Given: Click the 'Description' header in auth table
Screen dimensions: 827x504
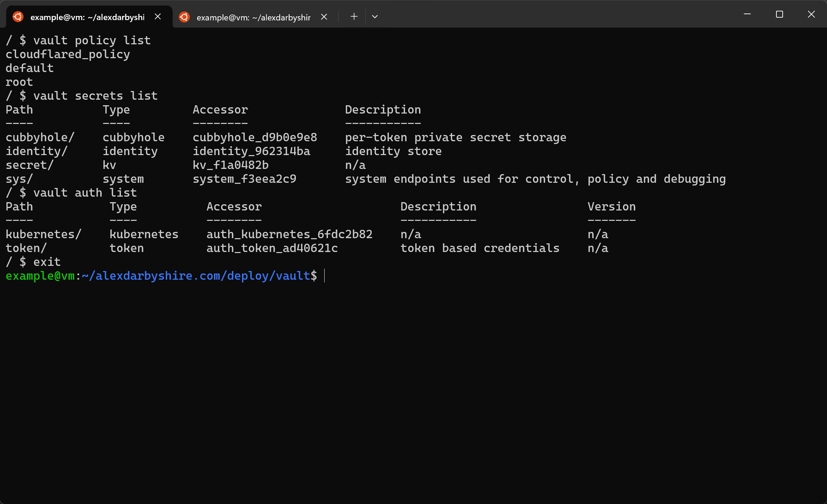Looking at the screenshot, I should (x=439, y=207).
